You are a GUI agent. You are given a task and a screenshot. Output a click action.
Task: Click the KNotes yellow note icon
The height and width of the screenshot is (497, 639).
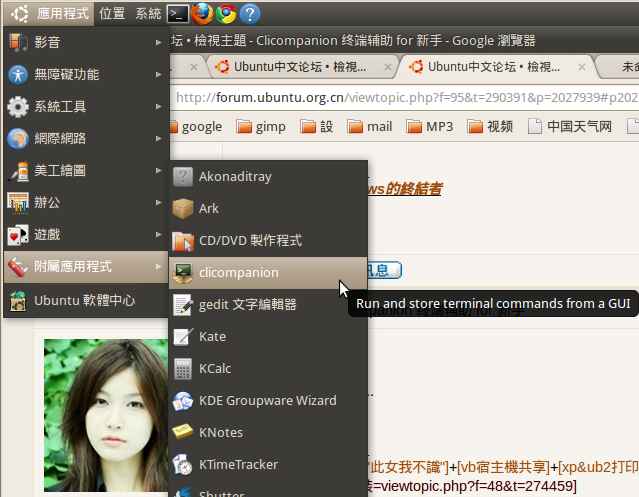click(182, 432)
